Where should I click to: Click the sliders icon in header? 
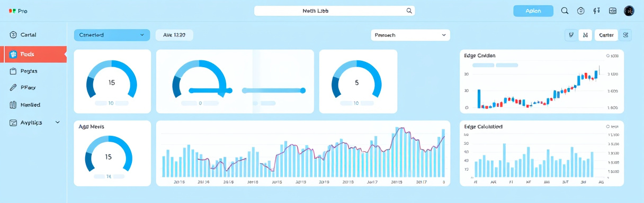point(597,11)
